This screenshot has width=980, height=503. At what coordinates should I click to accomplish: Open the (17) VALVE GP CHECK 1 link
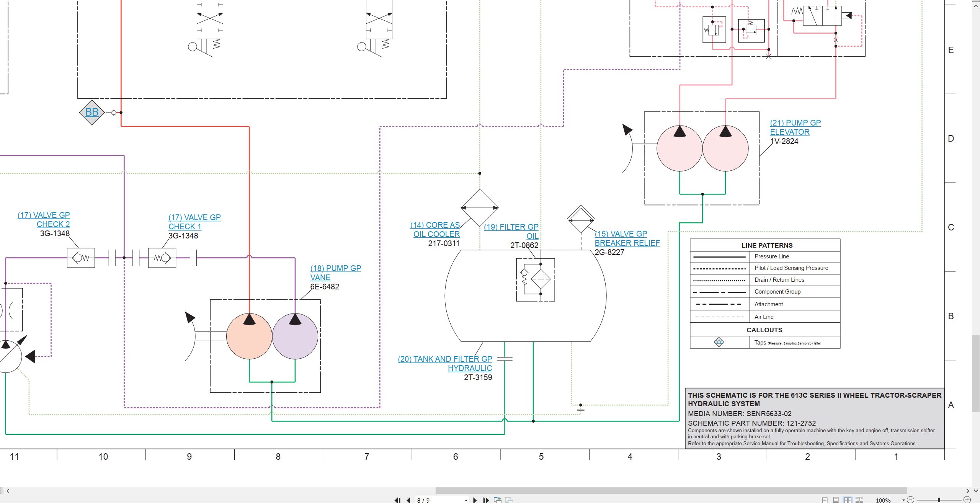click(194, 222)
